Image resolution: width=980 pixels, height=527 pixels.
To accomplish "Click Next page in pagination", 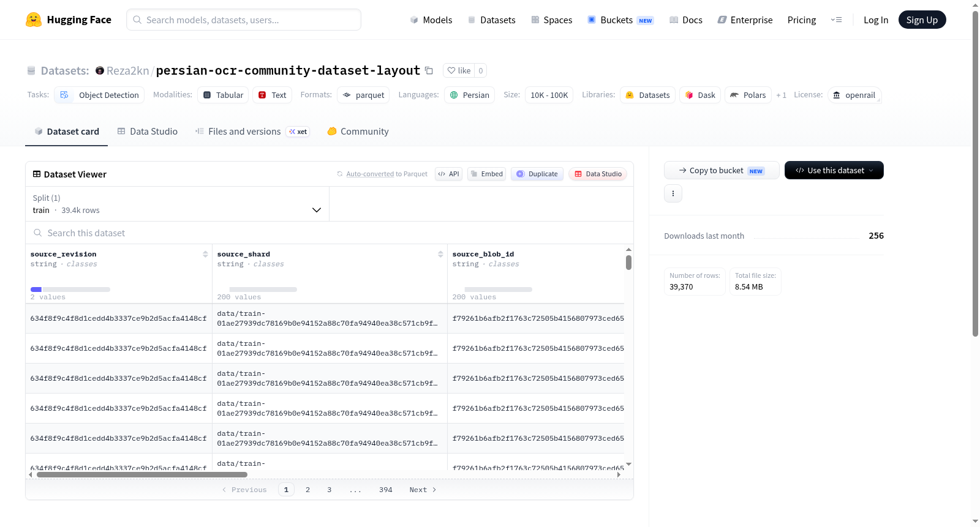I will [x=423, y=490].
